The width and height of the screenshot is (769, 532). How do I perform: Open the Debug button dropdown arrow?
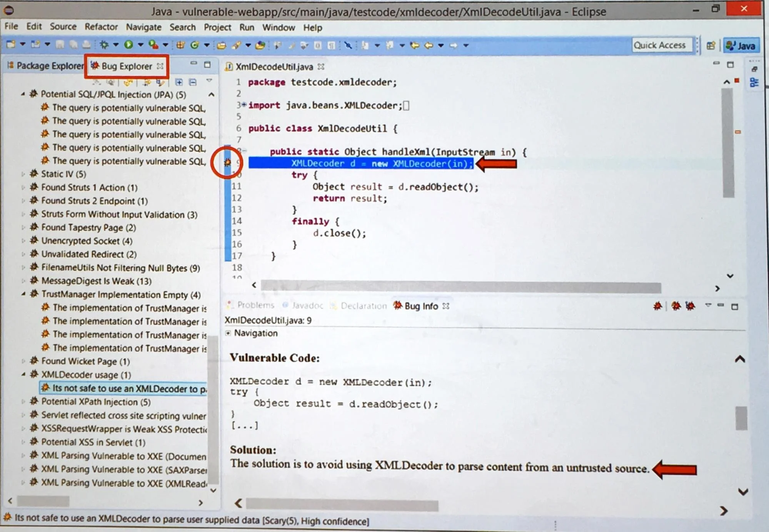coord(115,45)
